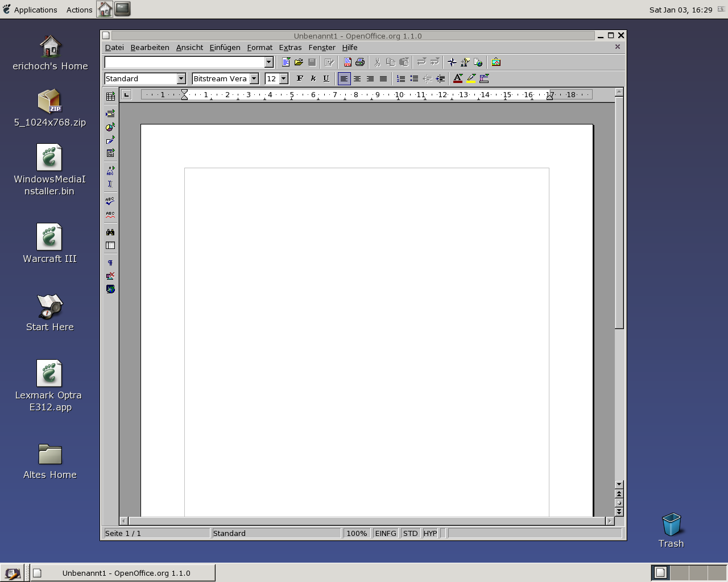Image resolution: width=728 pixels, height=582 pixels.
Task: Open the Navigator with the compass icon
Action: (452, 63)
